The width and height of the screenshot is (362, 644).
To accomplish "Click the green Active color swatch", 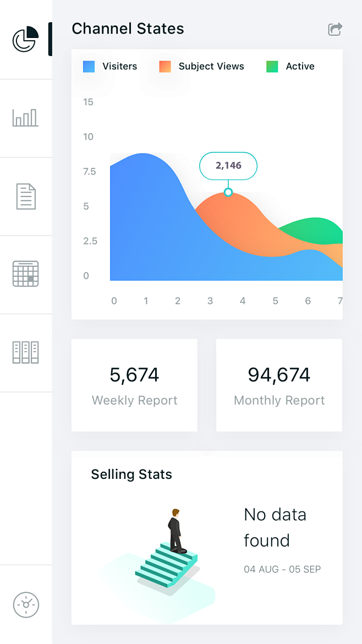I will (x=272, y=67).
